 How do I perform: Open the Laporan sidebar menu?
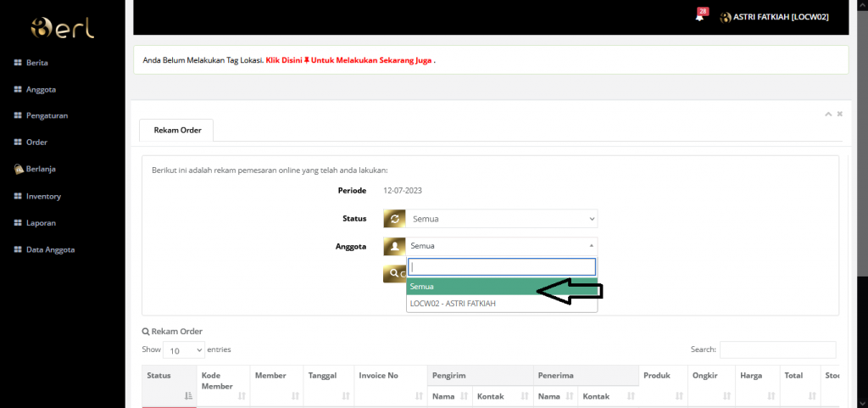[x=39, y=223]
